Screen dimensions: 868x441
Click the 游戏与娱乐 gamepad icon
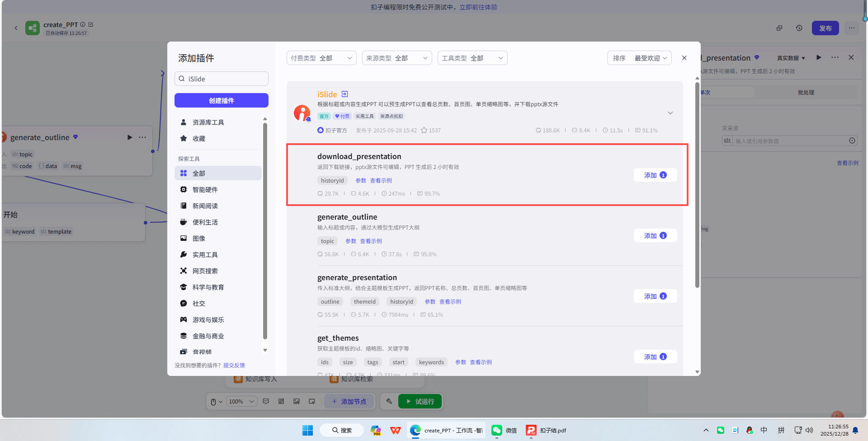pyautogui.click(x=184, y=319)
